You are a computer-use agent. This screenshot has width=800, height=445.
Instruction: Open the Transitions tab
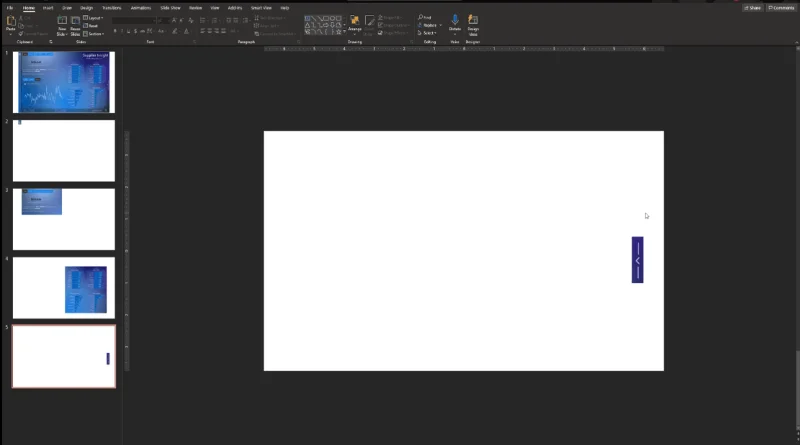click(112, 8)
